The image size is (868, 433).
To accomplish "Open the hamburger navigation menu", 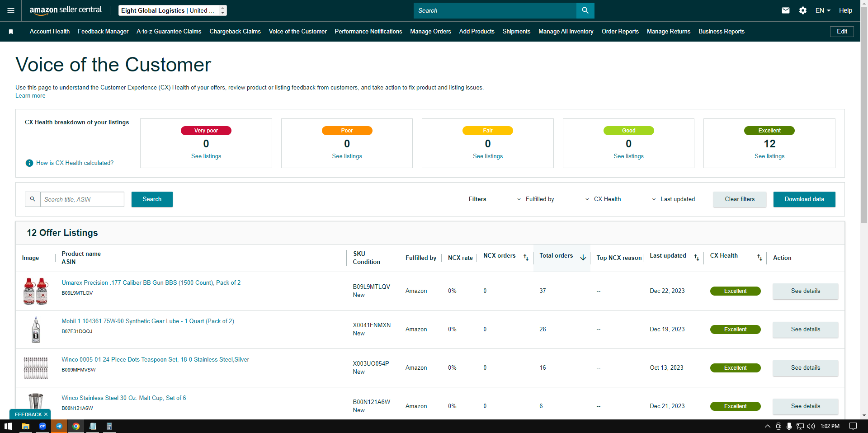I will click(11, 10).
